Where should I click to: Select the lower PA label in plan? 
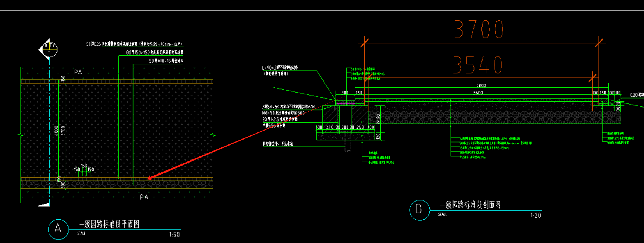(x=144, y=197)
